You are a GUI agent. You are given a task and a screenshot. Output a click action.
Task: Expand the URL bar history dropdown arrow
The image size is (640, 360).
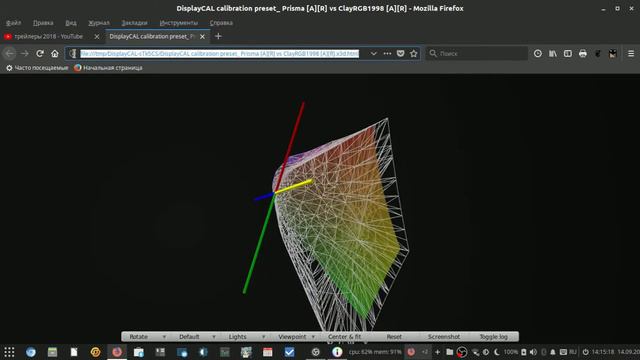(x=373, y=53)
